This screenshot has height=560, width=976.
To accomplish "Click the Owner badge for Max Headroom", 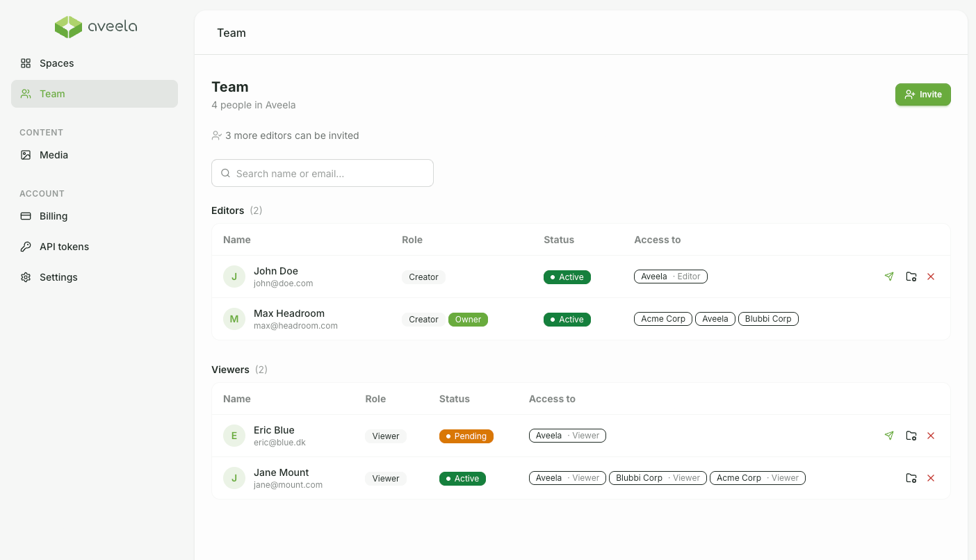I will pyautogui.click(x=468, y=320).
